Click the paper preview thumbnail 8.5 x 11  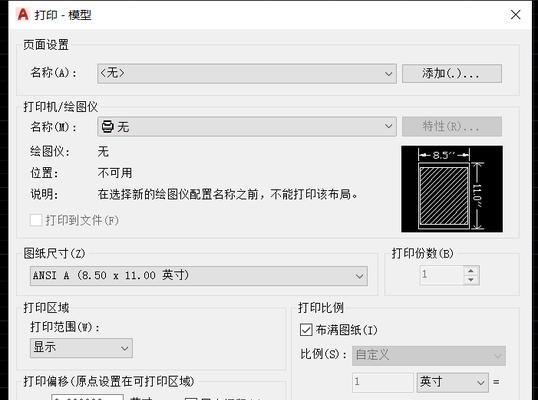click(x=452, y=189)
